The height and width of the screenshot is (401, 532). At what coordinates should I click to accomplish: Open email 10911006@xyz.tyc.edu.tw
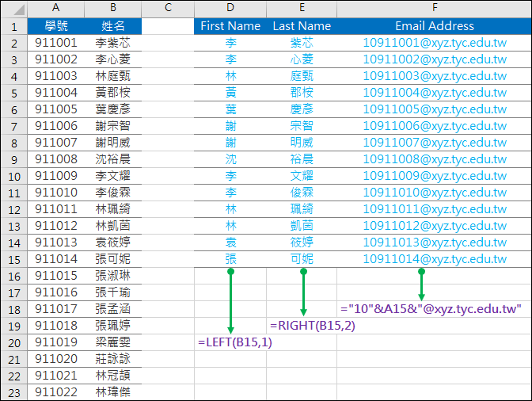tap(435, 126)
